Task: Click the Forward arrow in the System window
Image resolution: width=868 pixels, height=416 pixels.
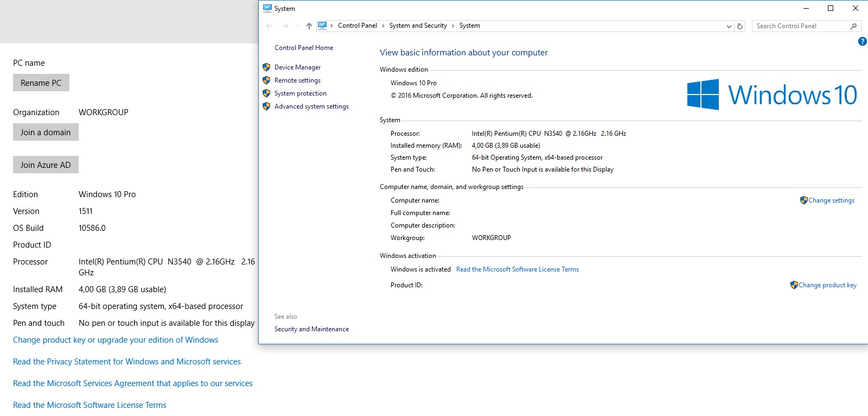Action: pyautogui.click(x=285, y=26)
